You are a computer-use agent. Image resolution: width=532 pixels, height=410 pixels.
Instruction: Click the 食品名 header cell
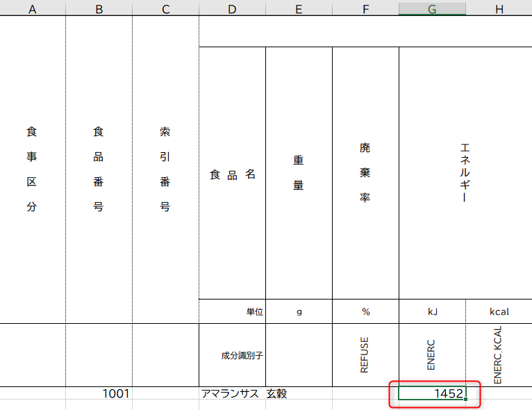click(232, 173)
